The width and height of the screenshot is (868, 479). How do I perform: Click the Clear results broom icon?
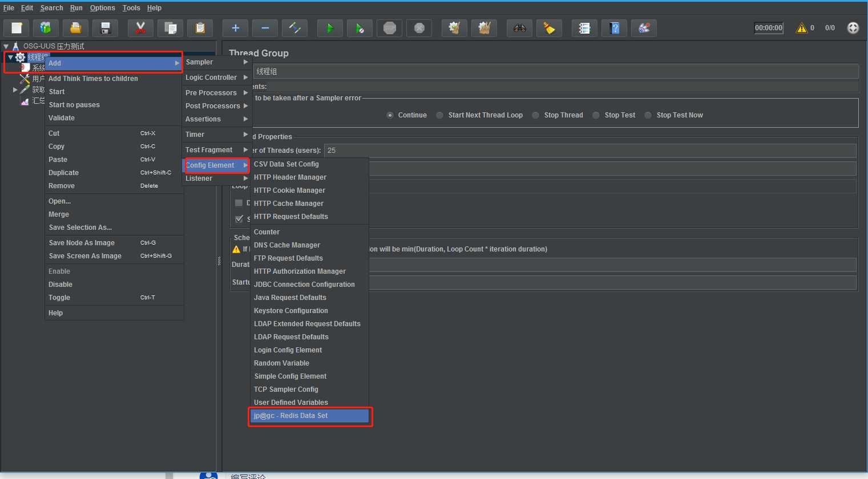point(454,28)
